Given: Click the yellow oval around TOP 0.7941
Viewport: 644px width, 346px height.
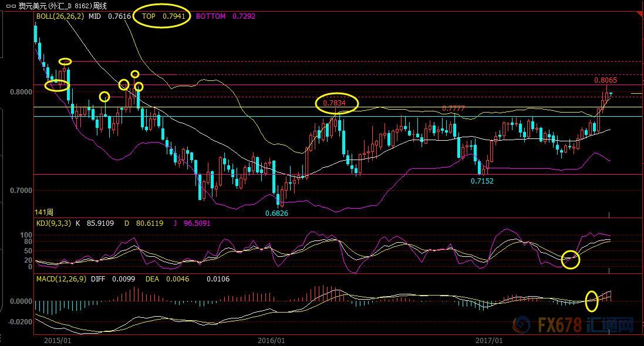Looking at the screenshot, I should point(162,16).
